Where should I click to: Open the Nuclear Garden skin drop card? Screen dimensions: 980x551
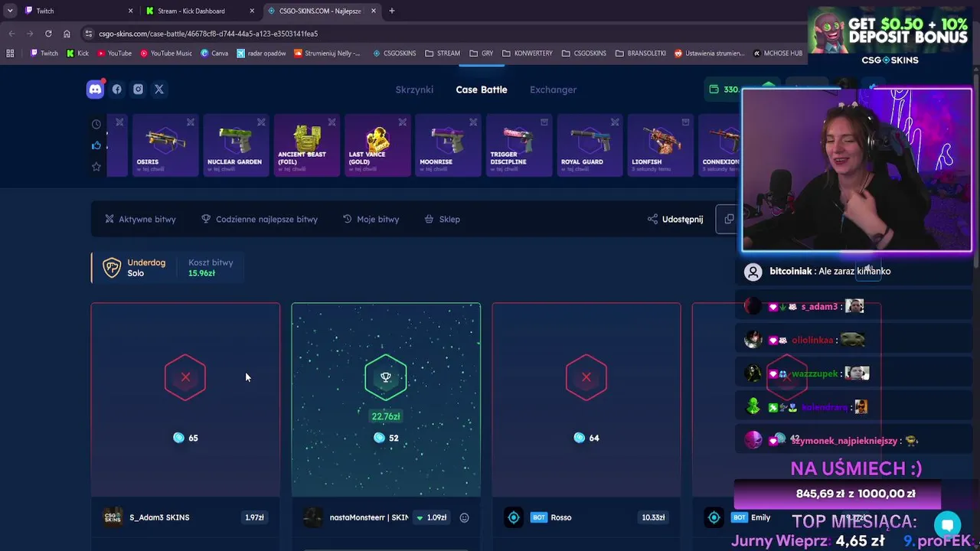point(236,145)
